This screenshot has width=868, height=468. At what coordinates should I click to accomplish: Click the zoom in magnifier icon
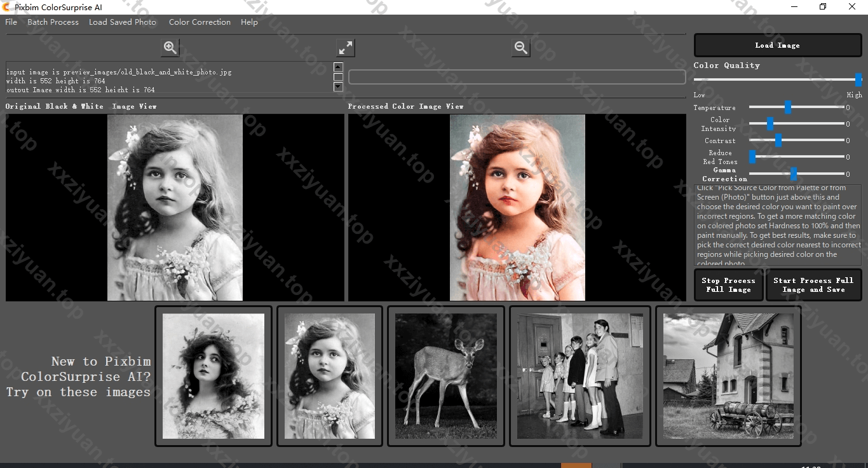(x=170, y=48)
